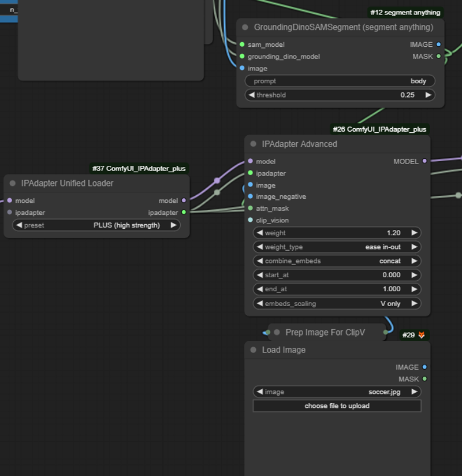Expand the collapsed Prep Image For ClipV node
The width and height of the screenshot is (462, 476).
[277, 332]
